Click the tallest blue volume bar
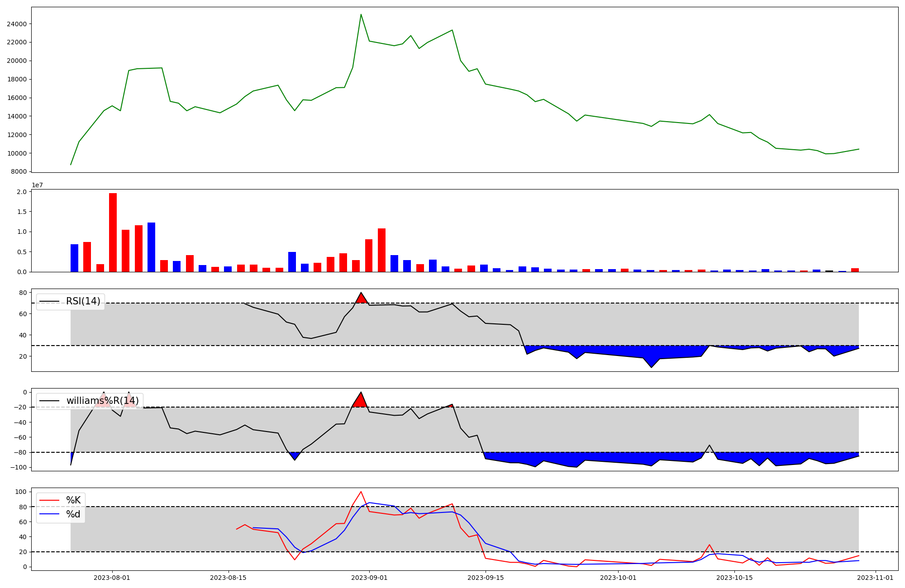The height and width of the screenshot is (588, 905). pyautogui.click(x=151, y=247)
